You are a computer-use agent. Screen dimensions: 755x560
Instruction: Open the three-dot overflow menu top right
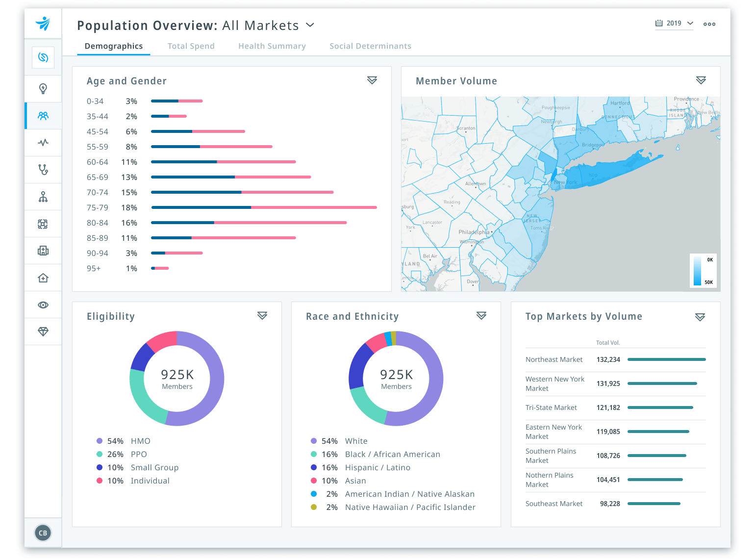(x=709, y=24)
